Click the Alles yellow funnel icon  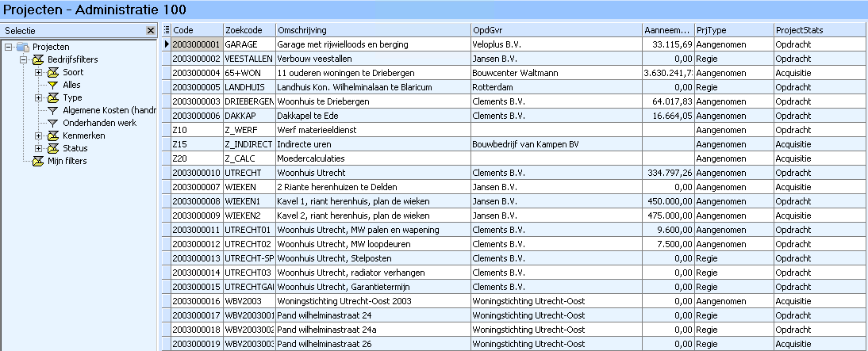pos(52,85)
